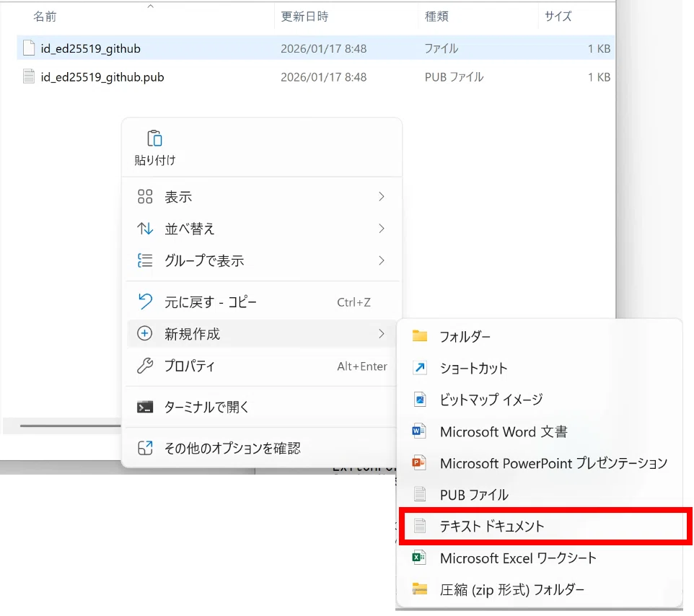Click the 貼り付け paste button label
Image resolution: width=694 pixels, height=616 pixels.
(155, 159)
